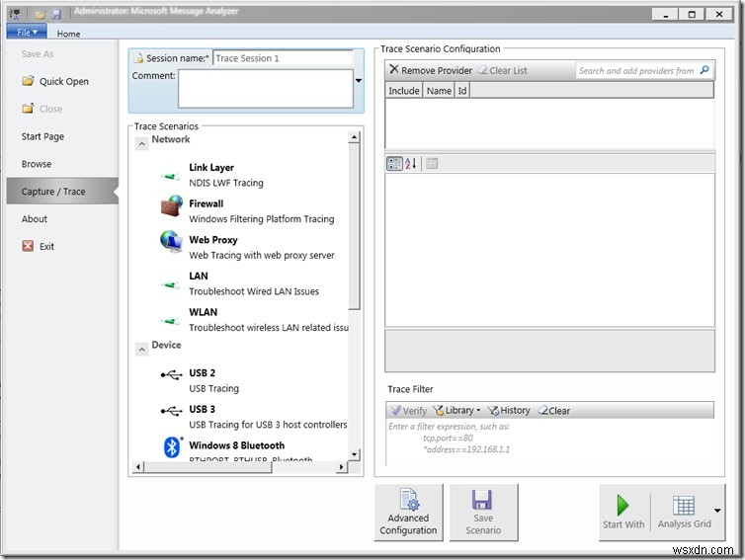Open the Analysis Grid viewer dropdown arrow
This screenshot has width=745, height=560.
coord(717,511)
